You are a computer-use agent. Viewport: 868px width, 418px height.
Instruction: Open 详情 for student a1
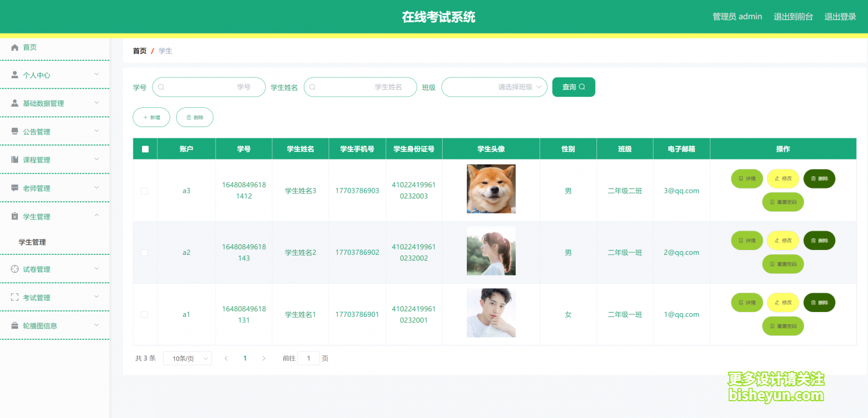(747, 303)
